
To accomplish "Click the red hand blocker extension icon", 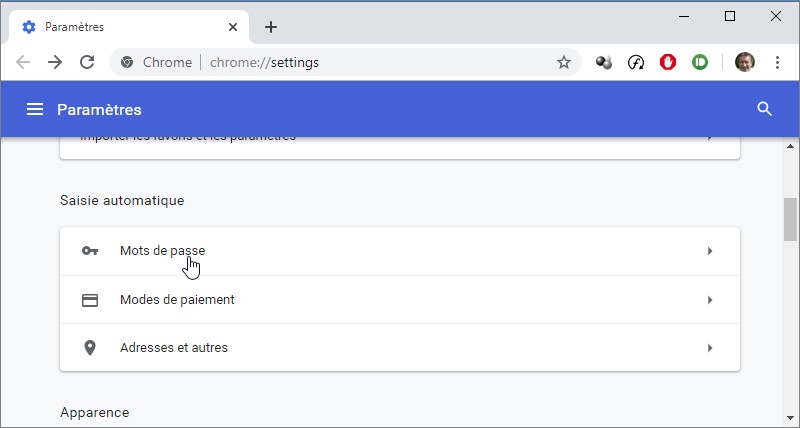I will coord(668,62).
